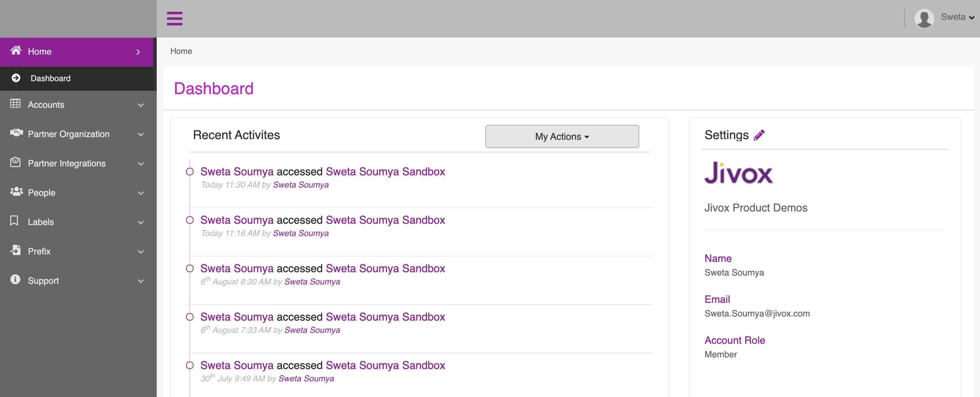Click the Labels bookmark icon

coord(14,221)
